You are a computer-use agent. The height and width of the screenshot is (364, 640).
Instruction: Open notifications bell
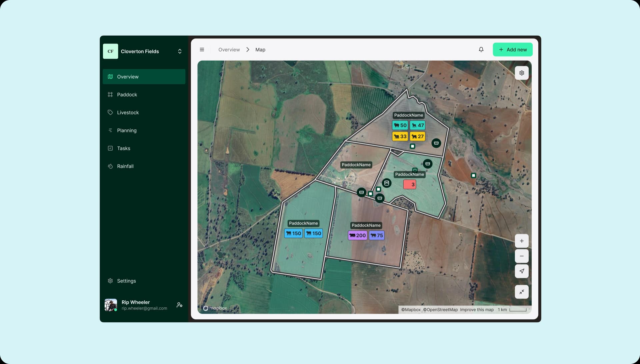pos(481,50)
